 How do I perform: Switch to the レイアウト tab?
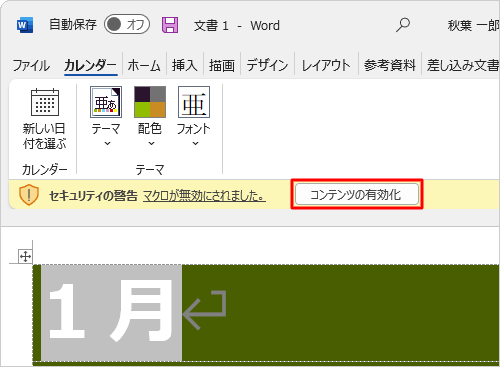pyautogui.click(x=326, y=65)
